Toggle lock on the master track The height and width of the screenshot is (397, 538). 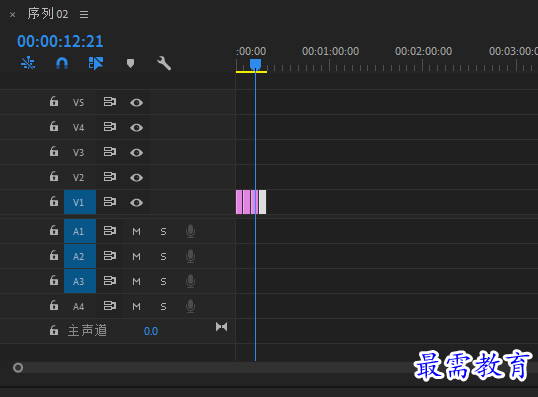(54, 330)
